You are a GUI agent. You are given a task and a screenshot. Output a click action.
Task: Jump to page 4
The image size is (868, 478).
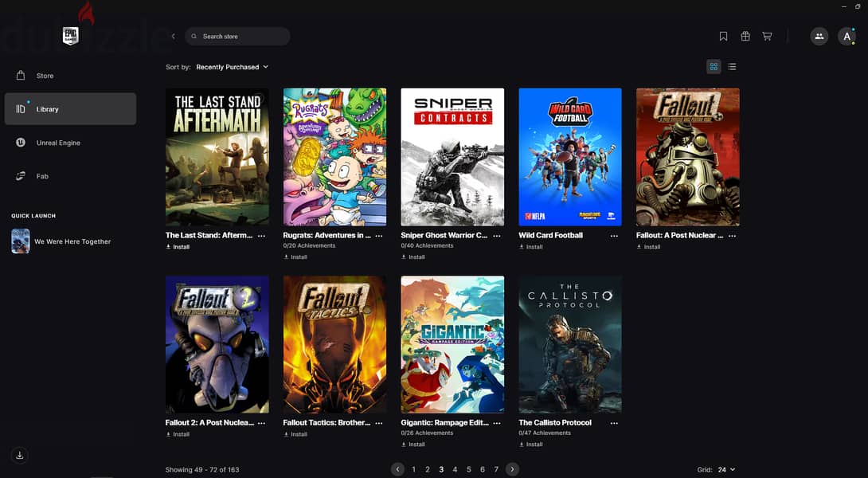(x=455, y=469)
